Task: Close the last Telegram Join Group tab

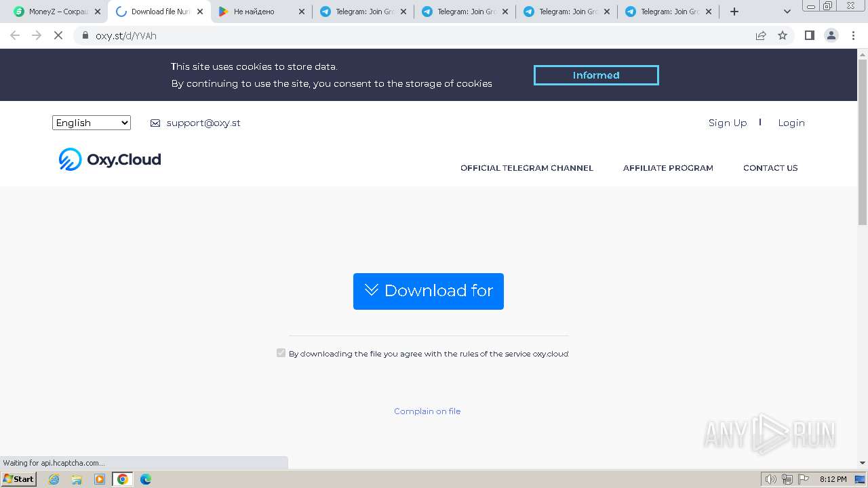Action: pos(709,12)
